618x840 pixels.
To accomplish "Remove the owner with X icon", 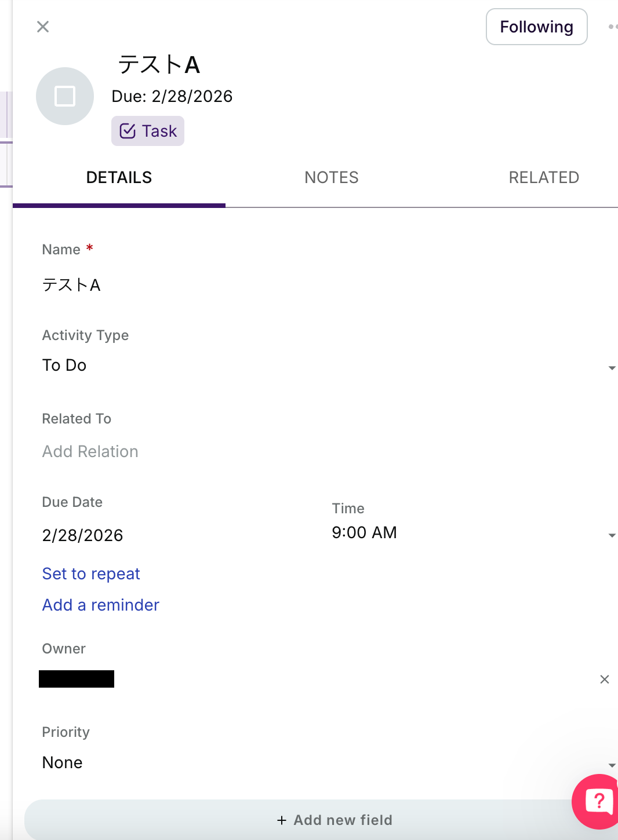I will coord(605,679).
